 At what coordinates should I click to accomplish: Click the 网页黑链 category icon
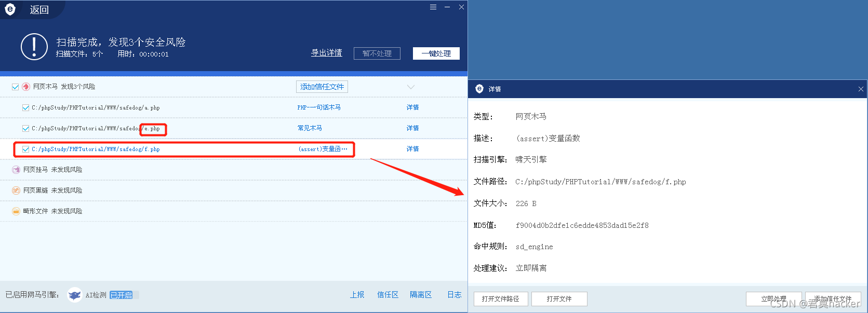[x=16, y=190]
